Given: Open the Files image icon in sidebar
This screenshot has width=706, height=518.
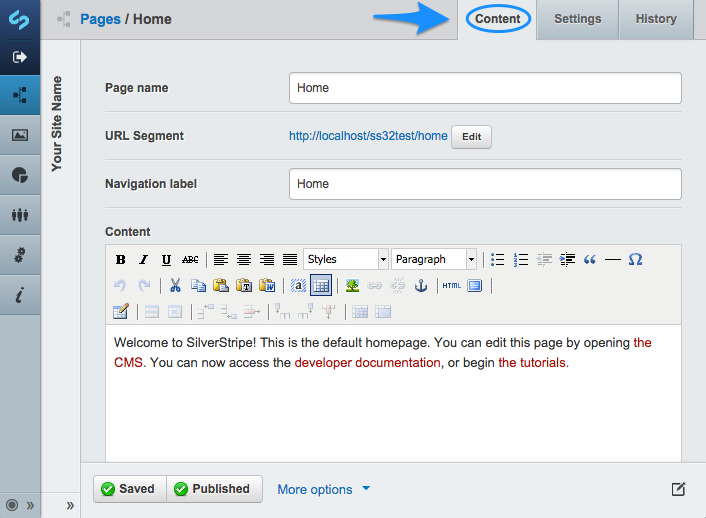Looking at the screenshot, I should pos(20,135).
